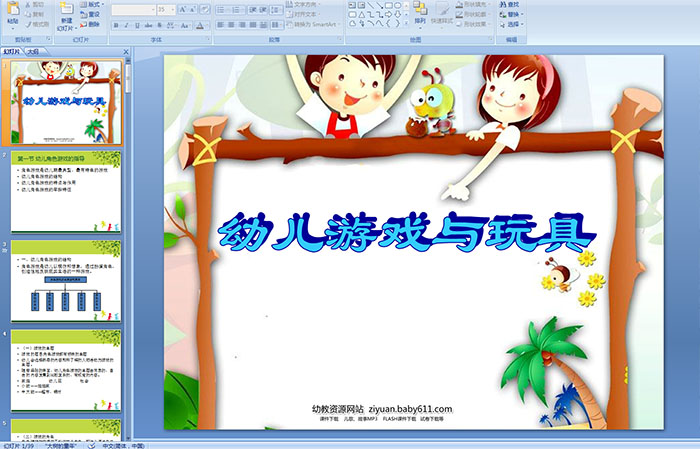700x449 pixels.
Task: Click Reset (重设) slide icon
Action: [83, 15]
